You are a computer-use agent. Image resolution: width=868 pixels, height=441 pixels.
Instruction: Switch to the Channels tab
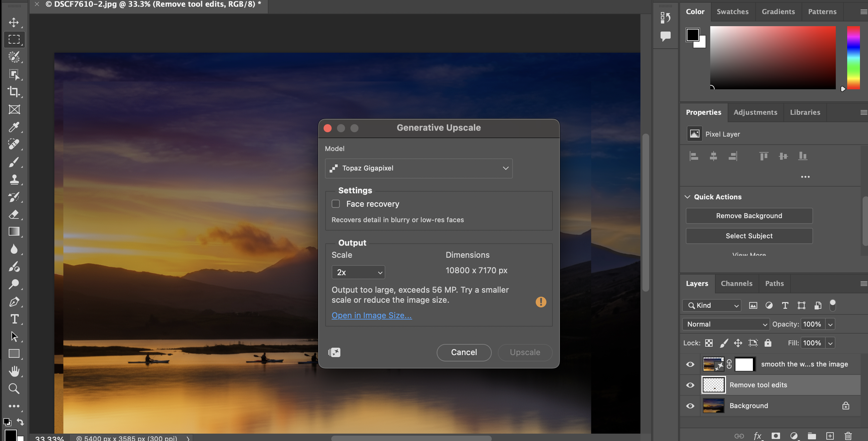pyautogui.click(x=736, y=283)
